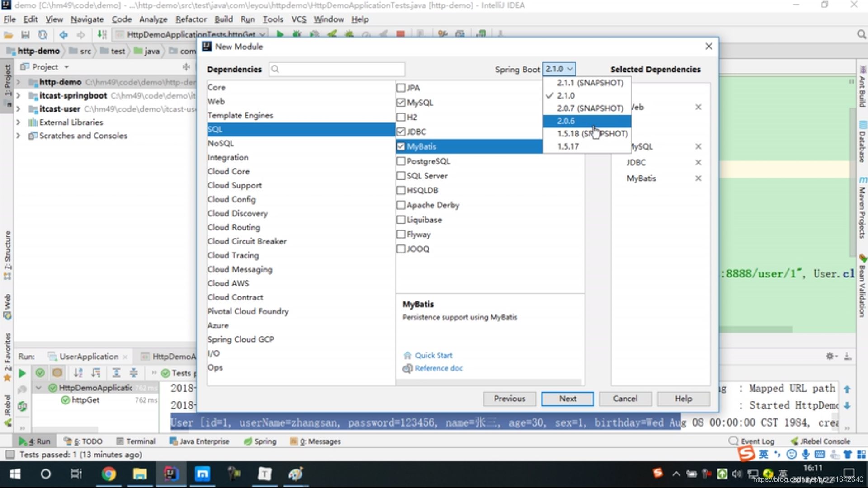This screenshot has height=488, width=868.
Task: Click the Save All toolbar icon
Action: coord(25,34)
